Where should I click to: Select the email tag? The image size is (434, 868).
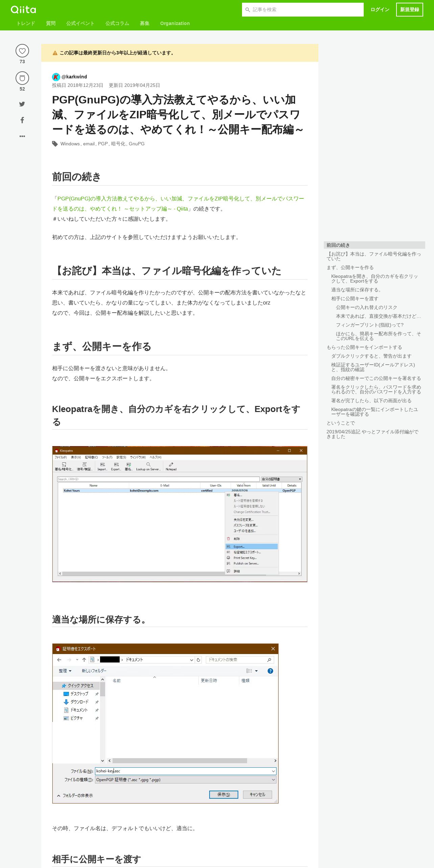(x=89, y=144)
